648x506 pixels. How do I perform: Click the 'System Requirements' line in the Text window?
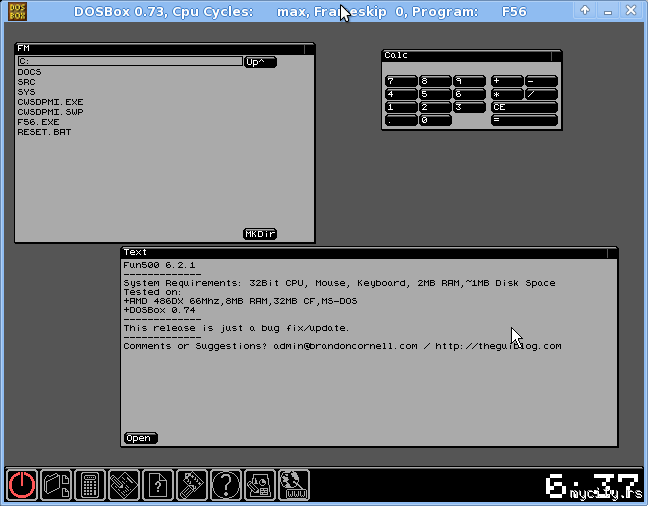[339, 283]
